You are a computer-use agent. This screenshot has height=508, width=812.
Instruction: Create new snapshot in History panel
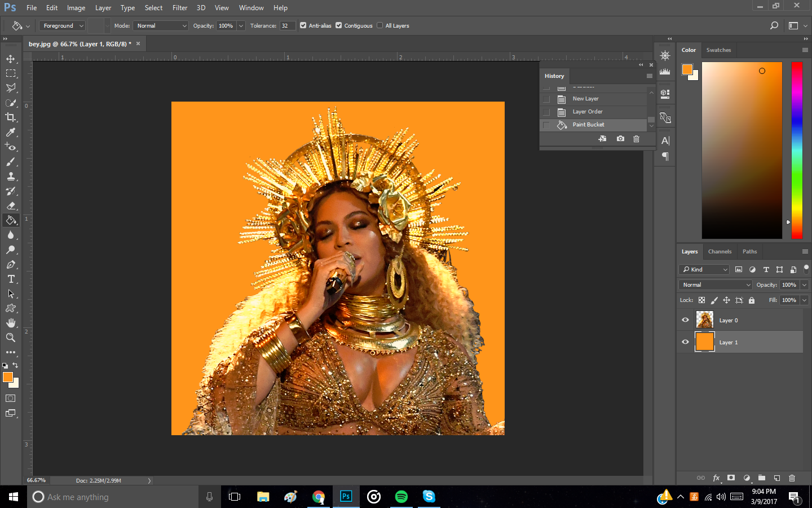pos(620,139)
